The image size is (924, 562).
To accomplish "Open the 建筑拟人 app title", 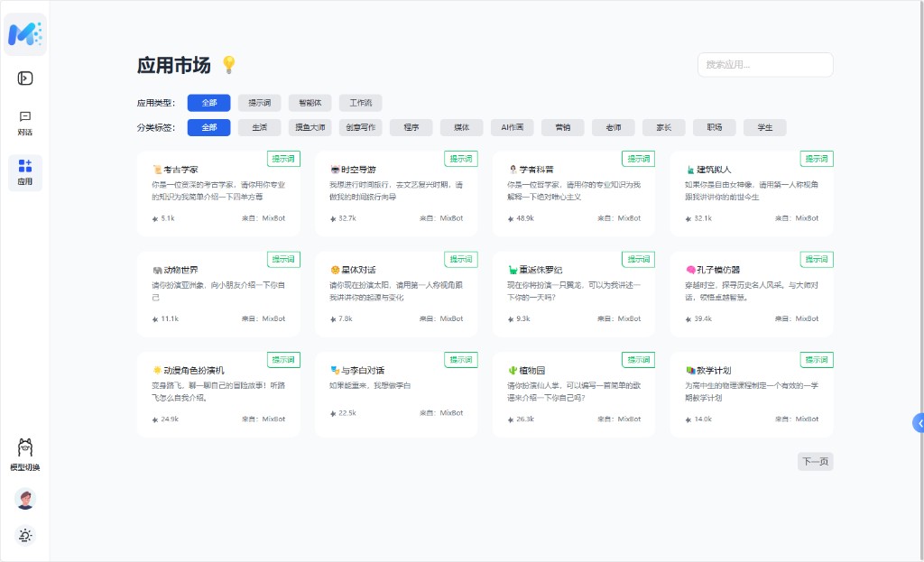I will click(x=714, y=170).
